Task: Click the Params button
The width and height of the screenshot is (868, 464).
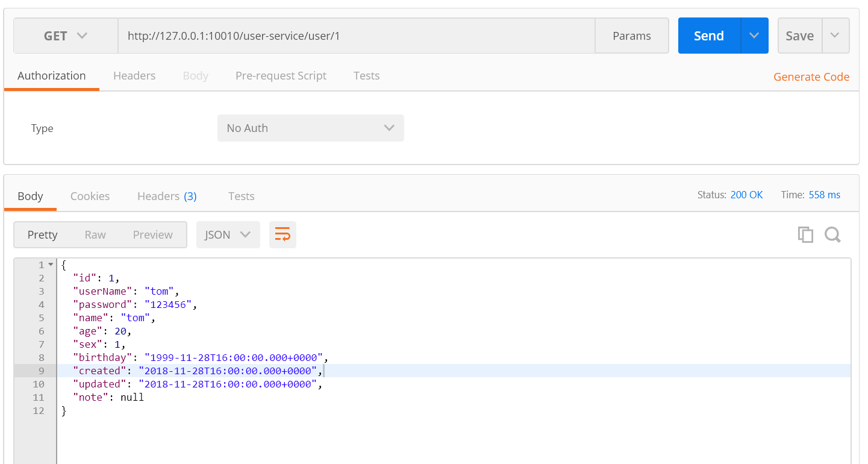Action: click(632, 36)
